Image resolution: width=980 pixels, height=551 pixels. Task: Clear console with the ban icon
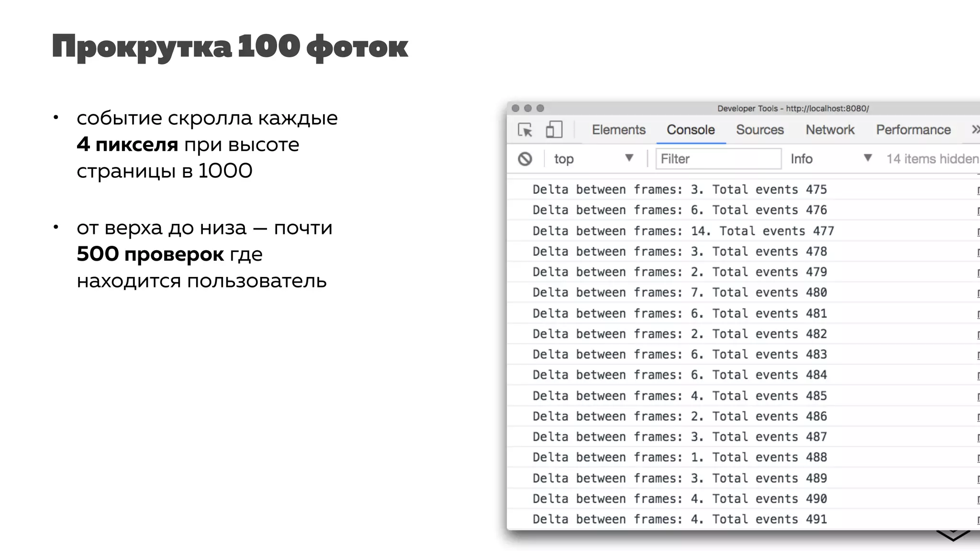[525, 159]
